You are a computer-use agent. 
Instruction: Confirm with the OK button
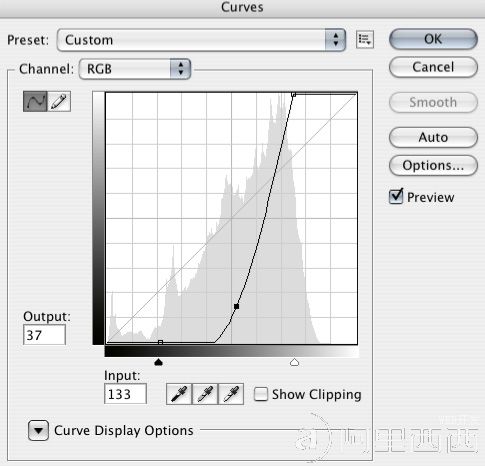click(433, 39)
